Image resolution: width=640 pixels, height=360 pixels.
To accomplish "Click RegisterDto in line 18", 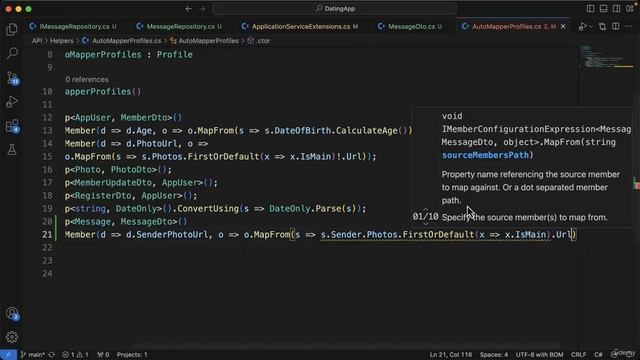I will point(103,196).
